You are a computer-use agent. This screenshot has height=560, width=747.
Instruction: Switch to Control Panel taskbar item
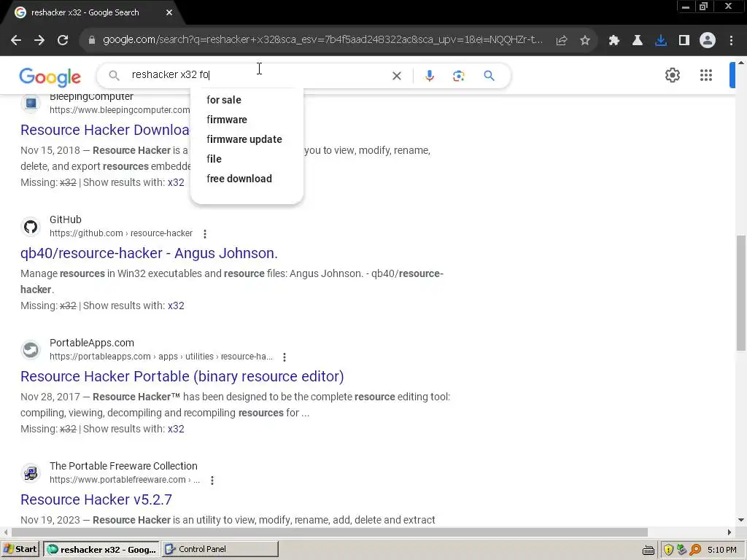pos(220,549)
